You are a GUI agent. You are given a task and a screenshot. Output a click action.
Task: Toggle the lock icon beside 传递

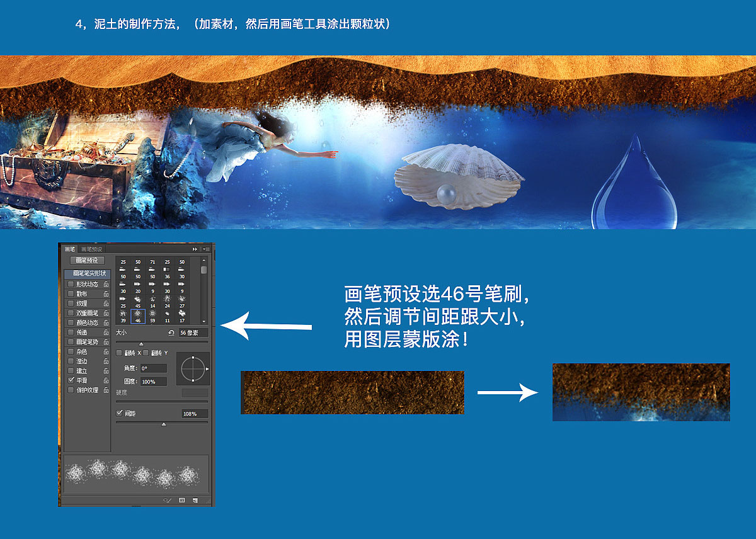tap(106, 332)
